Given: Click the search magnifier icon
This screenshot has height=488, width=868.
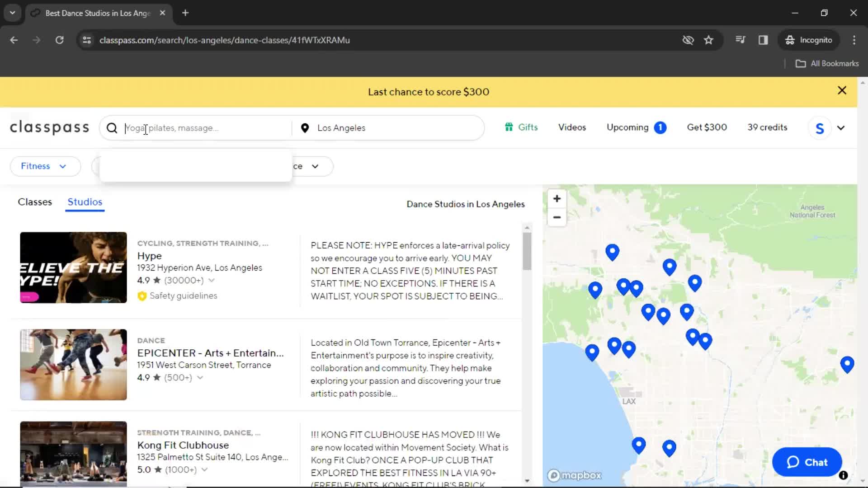Looking at the screenshot, I should point(112,128).
